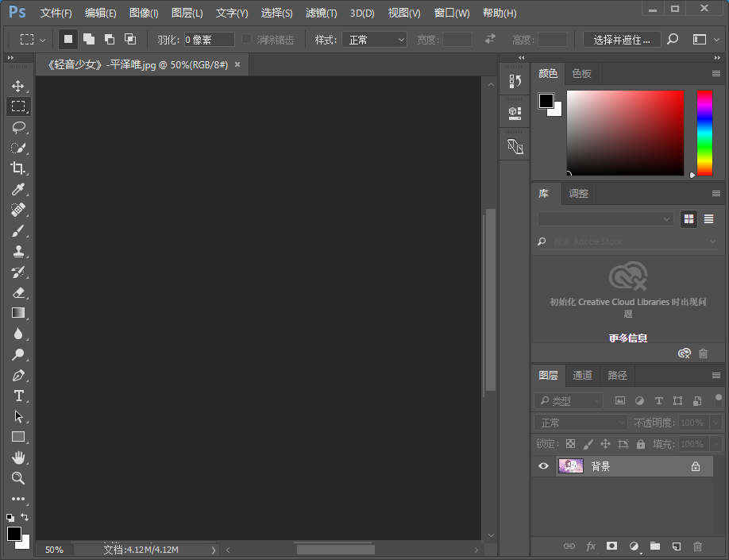Swap foreground and background colors
729x560 pixels.
click(25, 517)
